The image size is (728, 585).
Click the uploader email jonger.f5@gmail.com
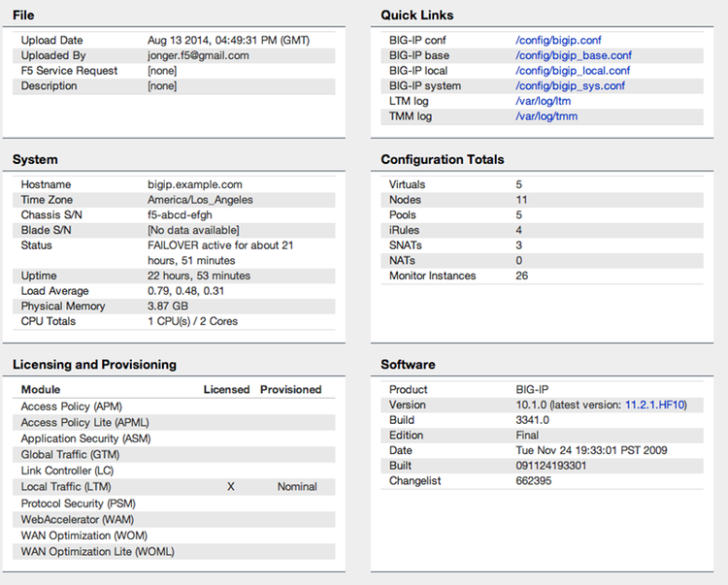coord(198,56)
